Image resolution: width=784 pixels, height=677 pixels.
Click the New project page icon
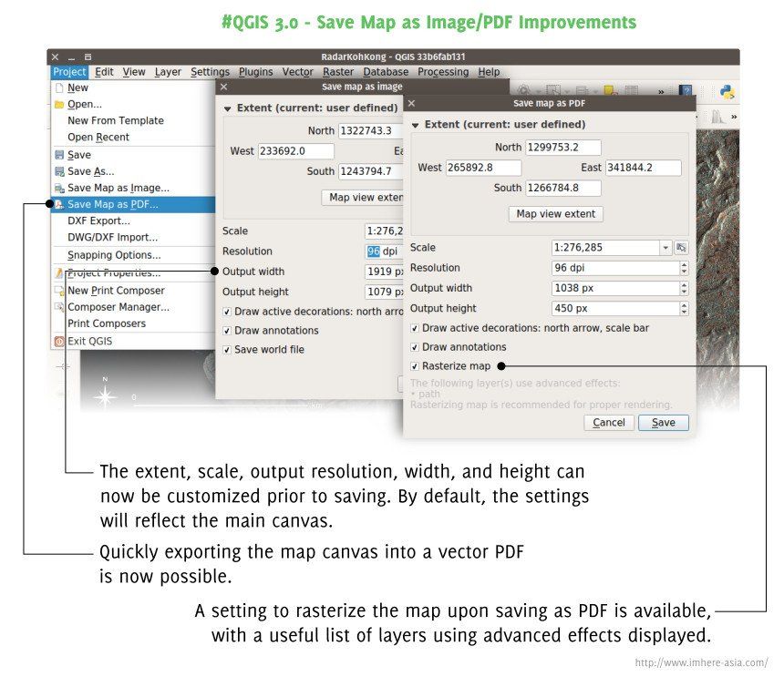[x=59, y=88]
